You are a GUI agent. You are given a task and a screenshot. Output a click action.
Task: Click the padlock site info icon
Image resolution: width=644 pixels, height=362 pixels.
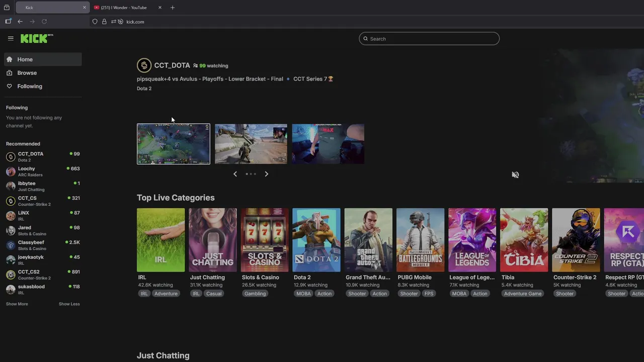point(104,22)
